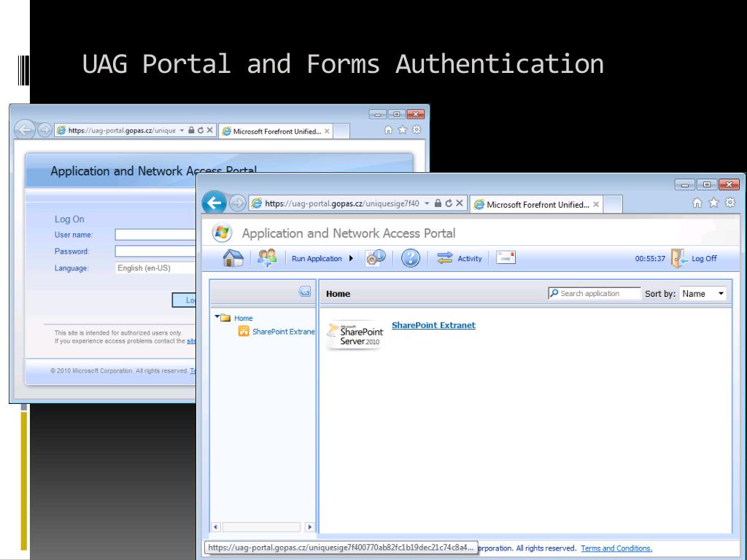
Task: Collapse the Home tree node triangle
Action: click(217, 316)
